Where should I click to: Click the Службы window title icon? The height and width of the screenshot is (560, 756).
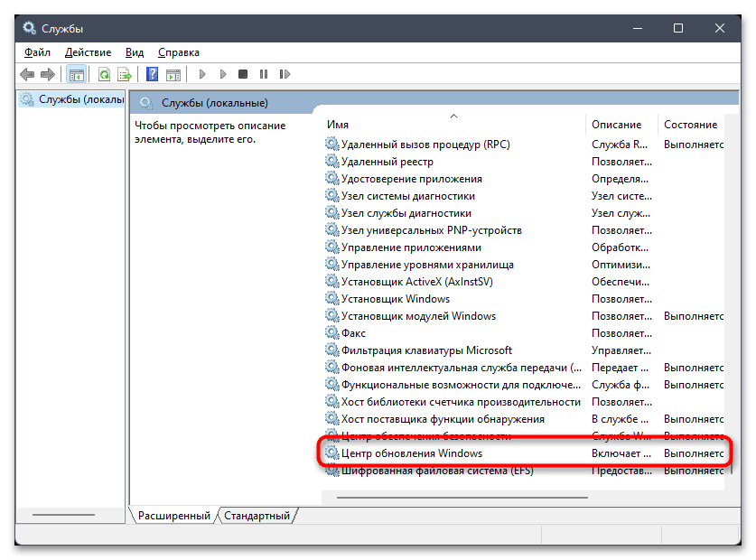click(x=30, y=28)
